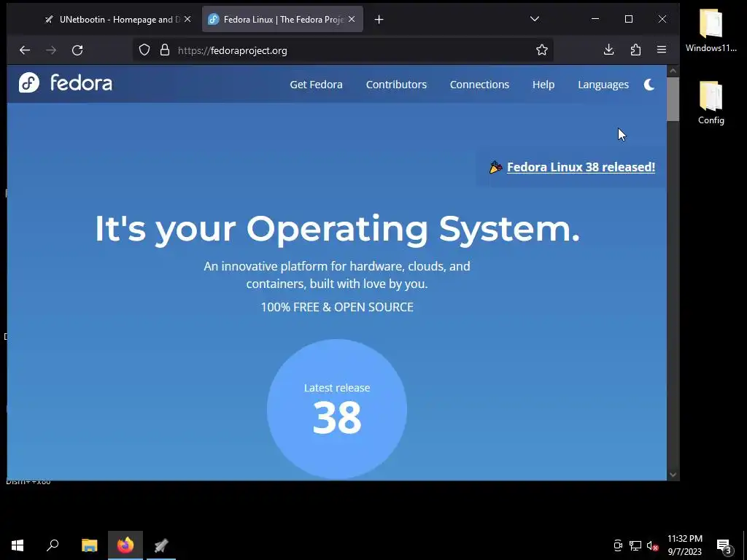Open the Windows Start menu
Viewport: 747px width, 560px height.
(x=18, y=545)
